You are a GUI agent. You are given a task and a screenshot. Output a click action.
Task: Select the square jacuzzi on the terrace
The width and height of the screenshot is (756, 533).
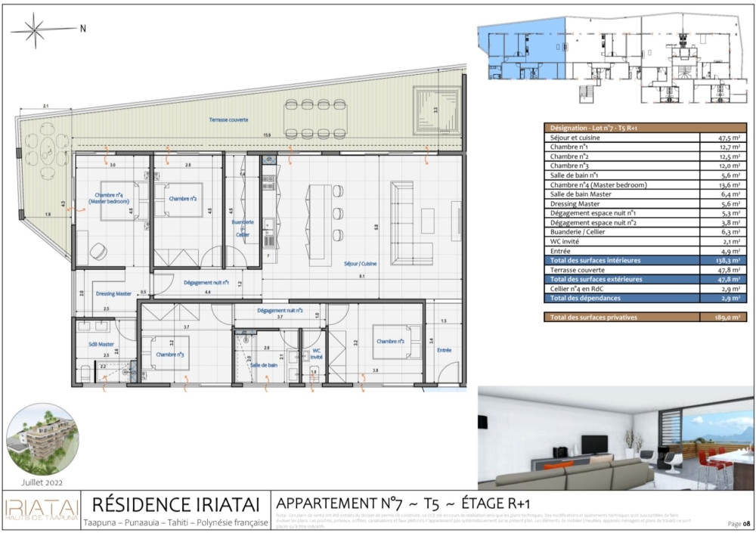tap(435, 105)
